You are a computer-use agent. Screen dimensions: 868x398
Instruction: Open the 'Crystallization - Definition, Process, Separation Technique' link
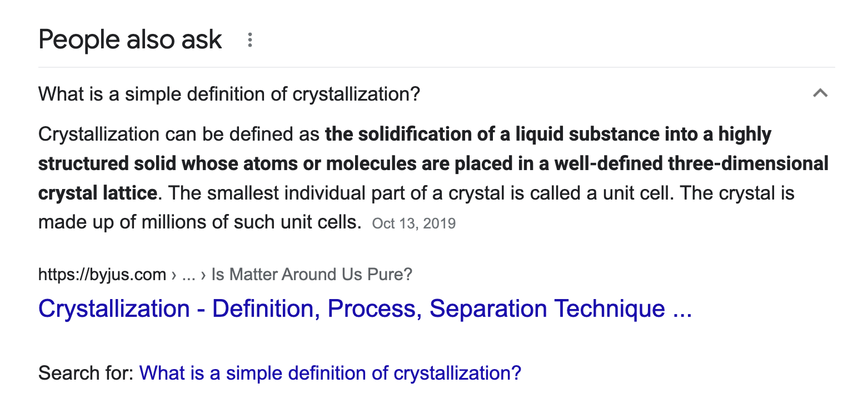click(x=365, y=309)
